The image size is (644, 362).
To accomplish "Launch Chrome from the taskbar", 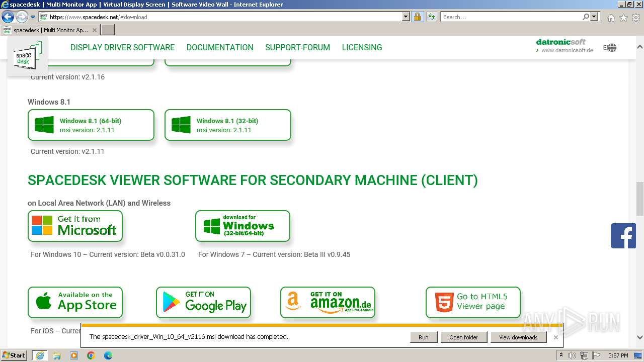I will point(91,355).
